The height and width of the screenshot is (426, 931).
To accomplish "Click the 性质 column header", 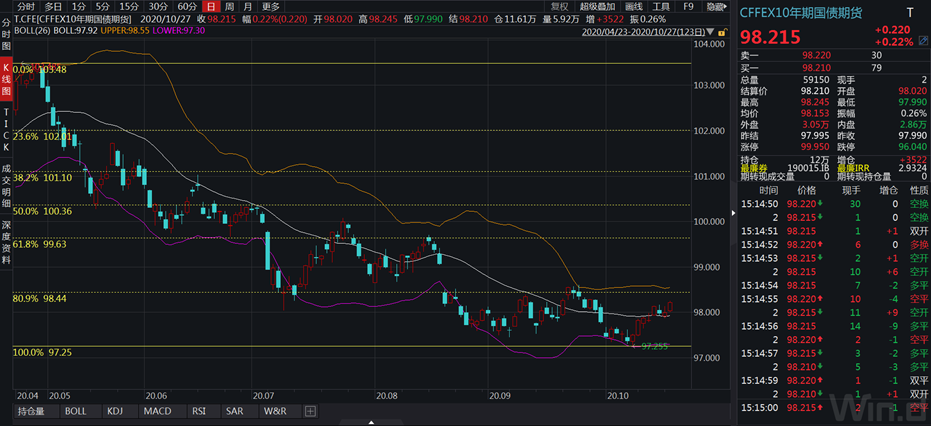I will [919, 190].
